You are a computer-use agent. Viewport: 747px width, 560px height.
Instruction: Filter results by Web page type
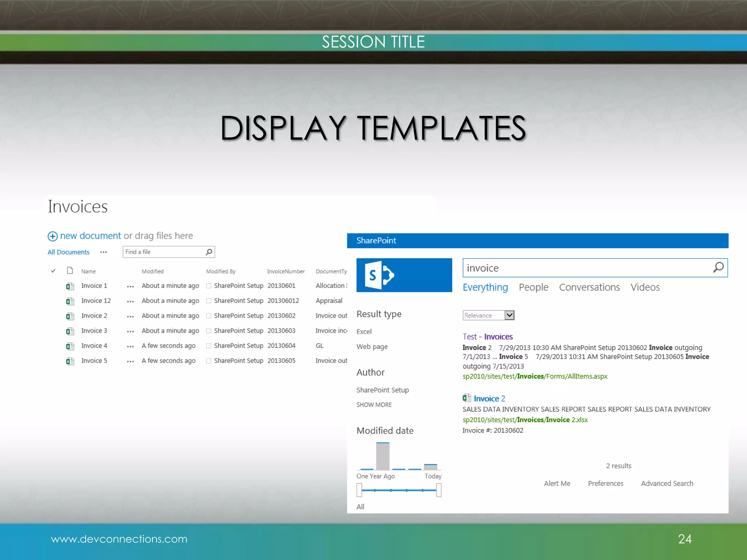372,347
